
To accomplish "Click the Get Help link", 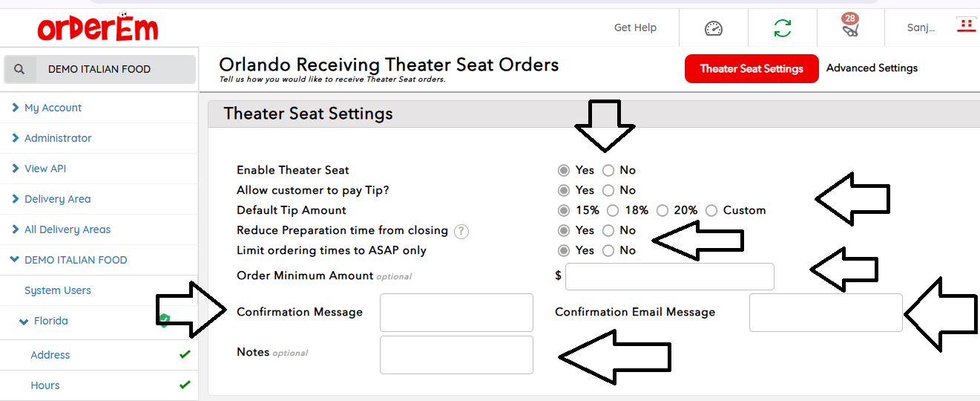I will [635, 27].
